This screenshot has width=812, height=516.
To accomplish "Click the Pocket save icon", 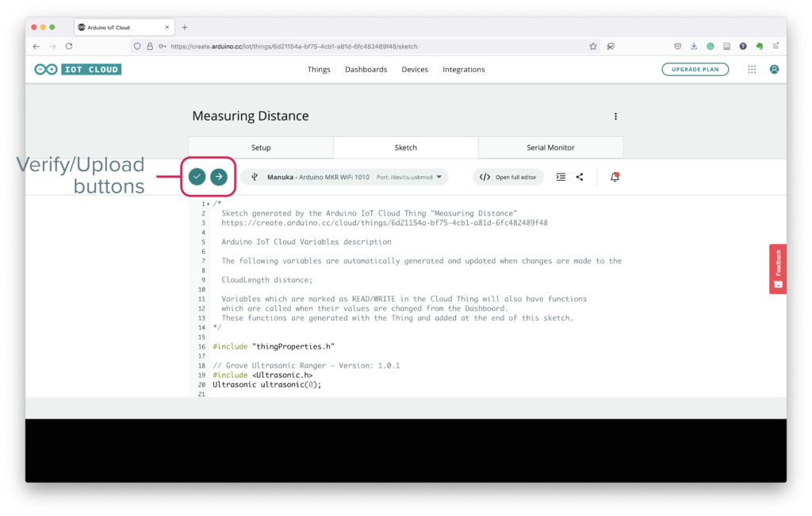I will pyautogui.click(x=677, y=46).
